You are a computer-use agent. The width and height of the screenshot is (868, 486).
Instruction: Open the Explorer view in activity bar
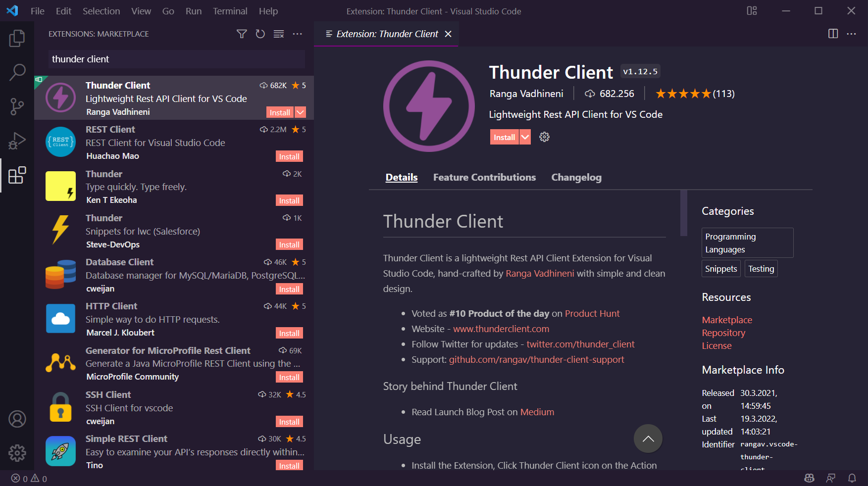pos(17,38)
